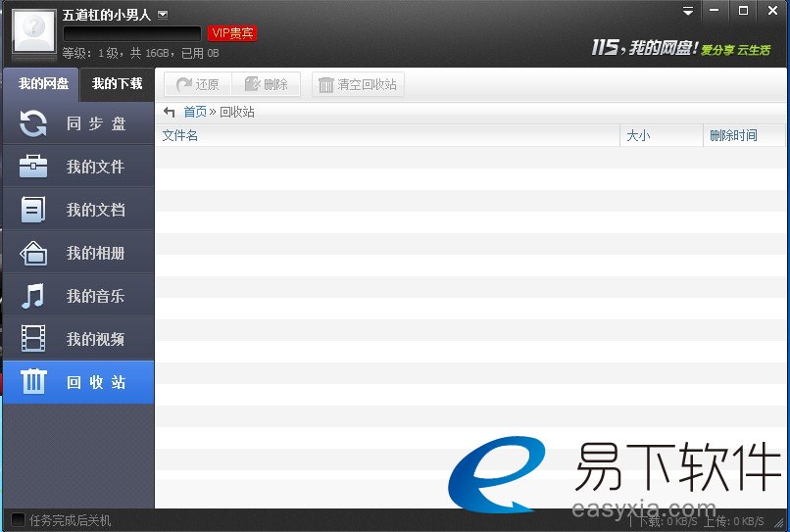
Task: Click the 还原 restore button
Action: point(198,85)
